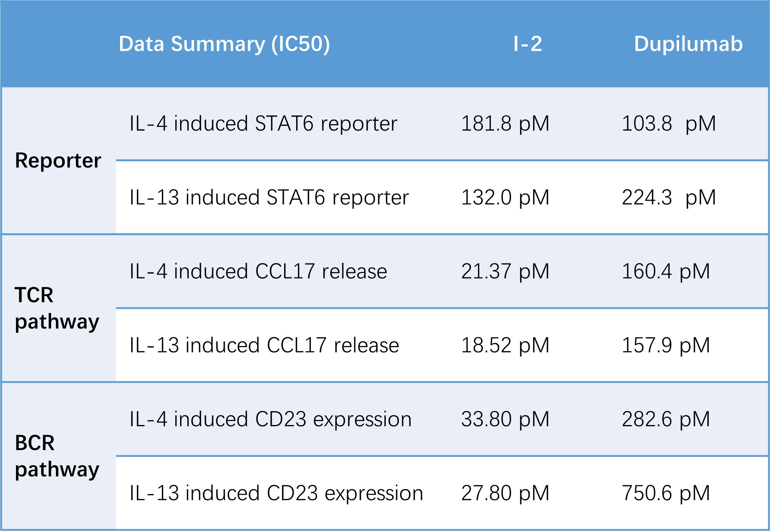The image size is (771, 532).
Task: Select the "TCR pathway" row group label
Action: pos(57,308)
